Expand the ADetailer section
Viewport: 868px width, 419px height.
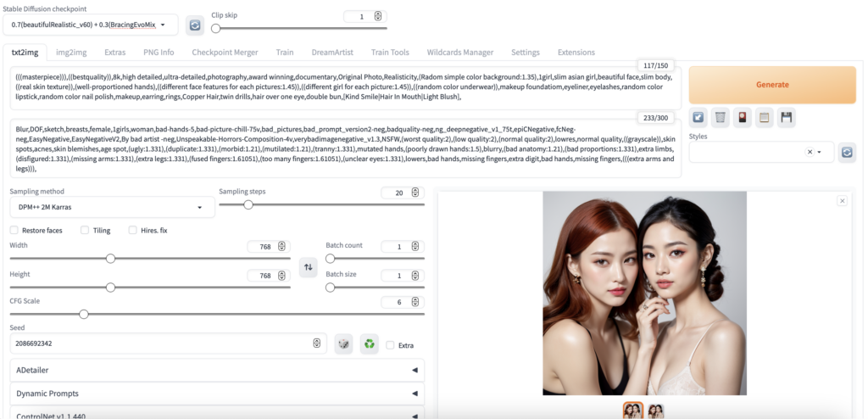217,370
